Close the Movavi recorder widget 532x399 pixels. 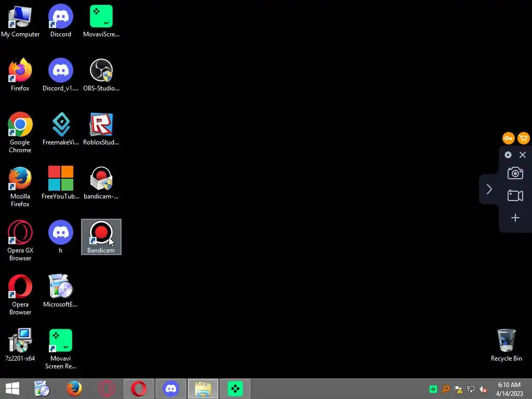click(523, 155)
